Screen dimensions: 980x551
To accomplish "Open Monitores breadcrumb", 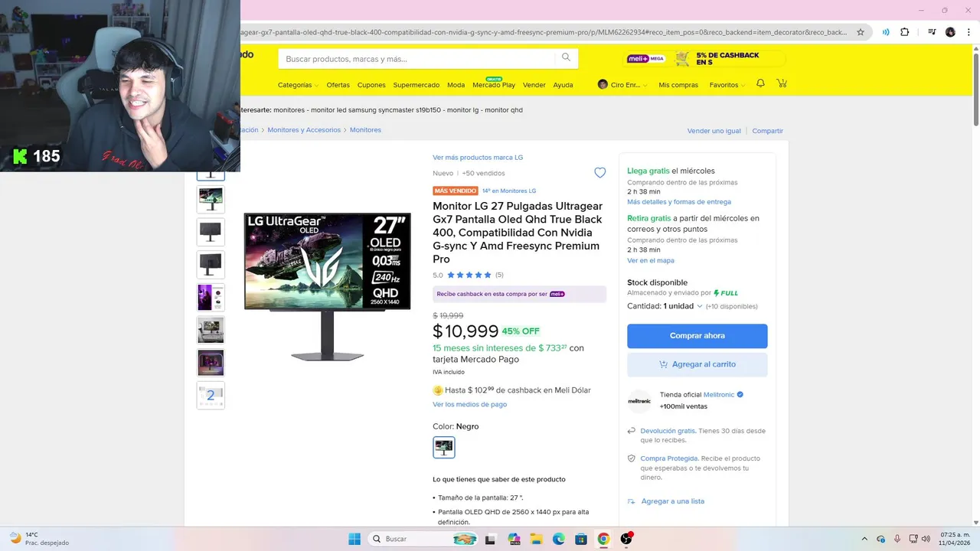I will click(365, 130).
